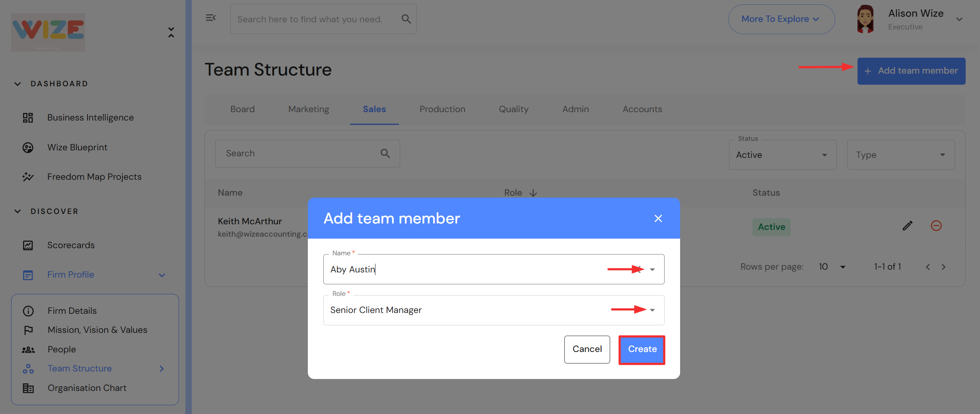This screenshot has width=980, height=414.
Task: Open the Organisation Chart icon
Action: click(28, 388)
